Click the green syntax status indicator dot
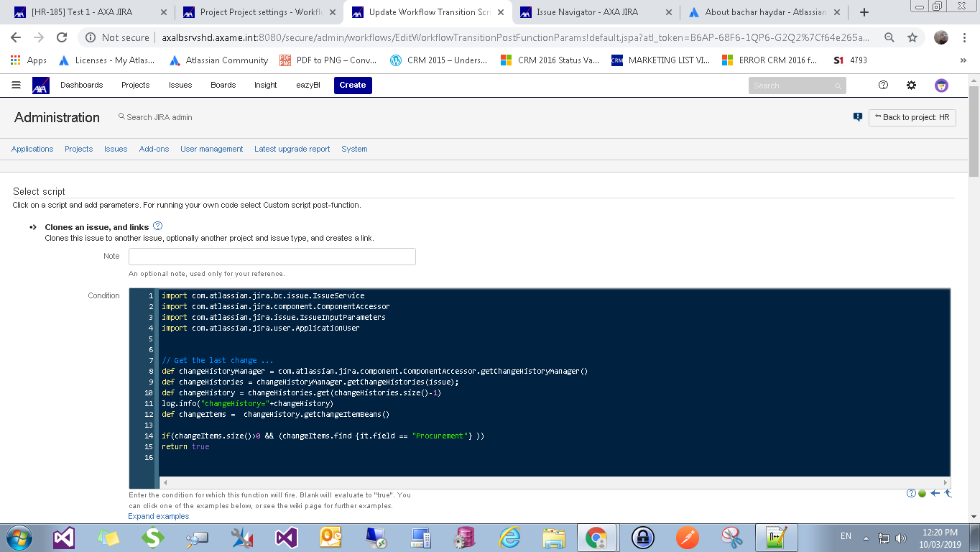 922,494
